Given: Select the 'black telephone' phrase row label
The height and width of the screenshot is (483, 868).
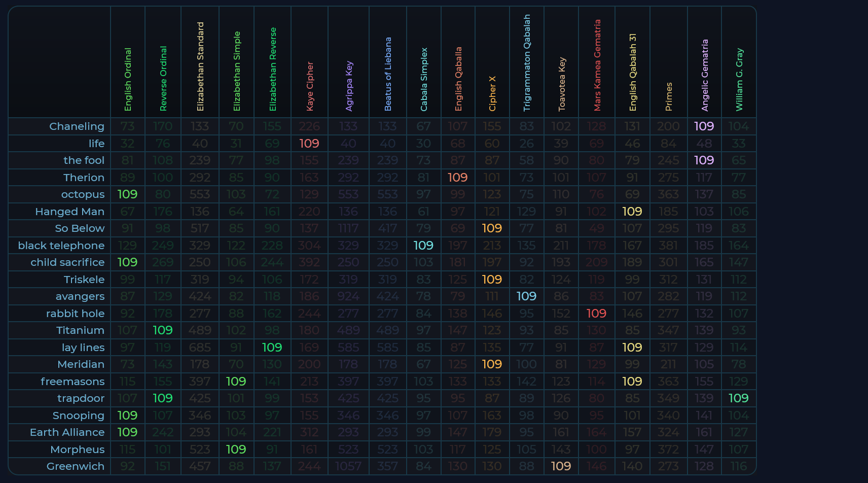Looking at the screenshot, I should (61, 246).
